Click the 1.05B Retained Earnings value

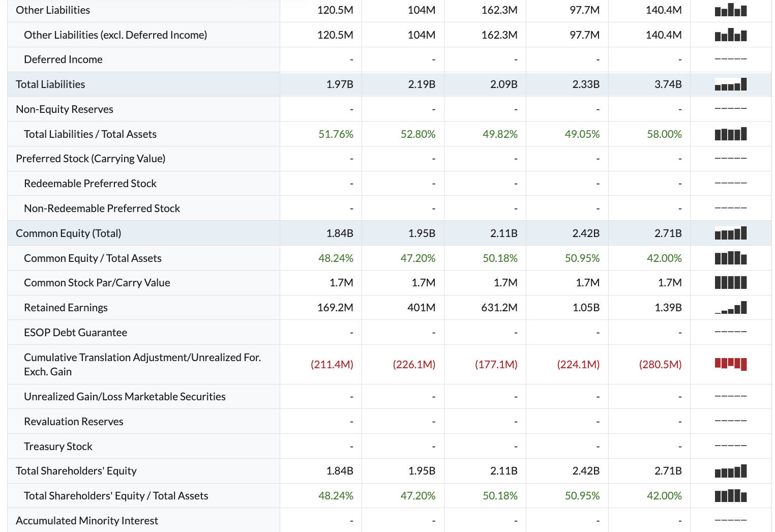coord(586,308)
